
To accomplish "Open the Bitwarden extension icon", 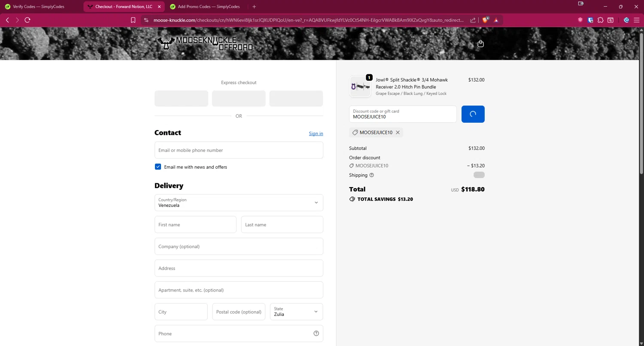I will pyautogui.click(x=591, y=20).
